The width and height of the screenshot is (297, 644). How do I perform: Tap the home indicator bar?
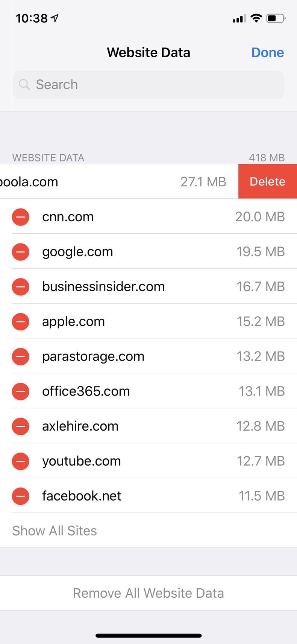tap(148, 635)
